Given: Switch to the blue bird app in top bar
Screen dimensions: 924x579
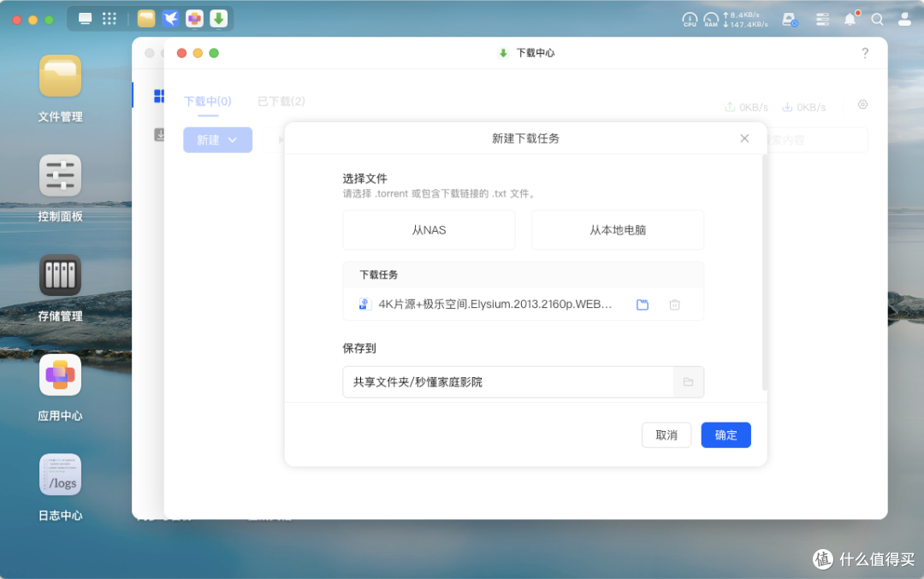Looking at the screenshot, I should click(170, 19).
